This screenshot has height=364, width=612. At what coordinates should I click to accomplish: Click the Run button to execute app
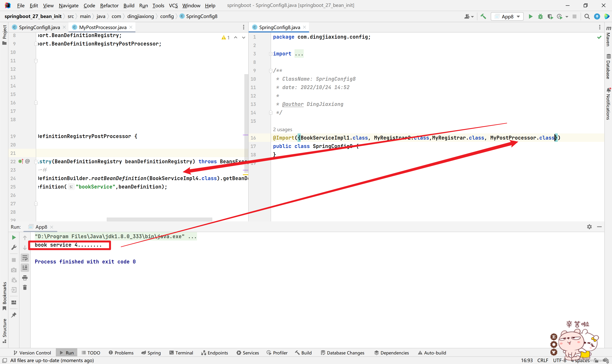point(531,16)
